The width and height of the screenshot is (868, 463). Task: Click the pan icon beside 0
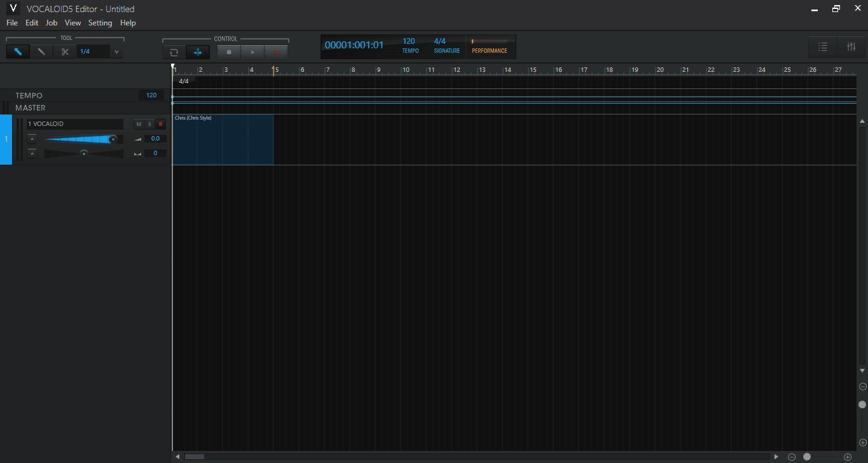(137, 153)
